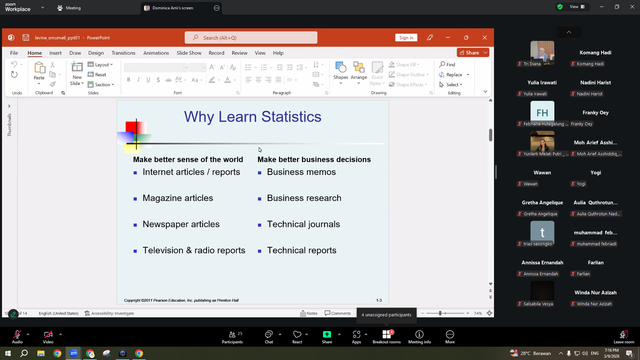
Task: Click the Fit slide to window icon
Action: pyautogui.click(x=489, y=313)
